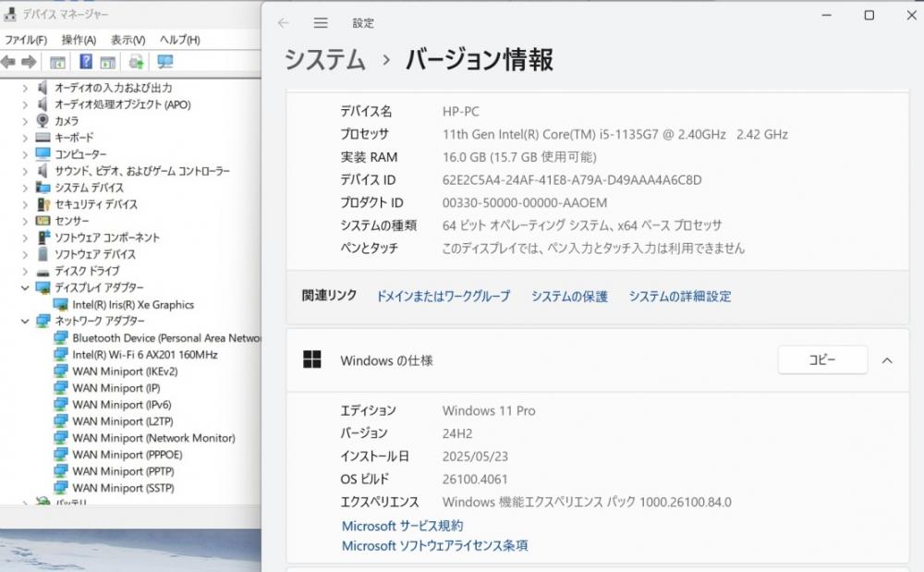Screen dimensions: 924x572
Task: Click the processor value 11th Gen Intel(R) Core(TM) i5-1135G7
Action: [x=614, y=134]
